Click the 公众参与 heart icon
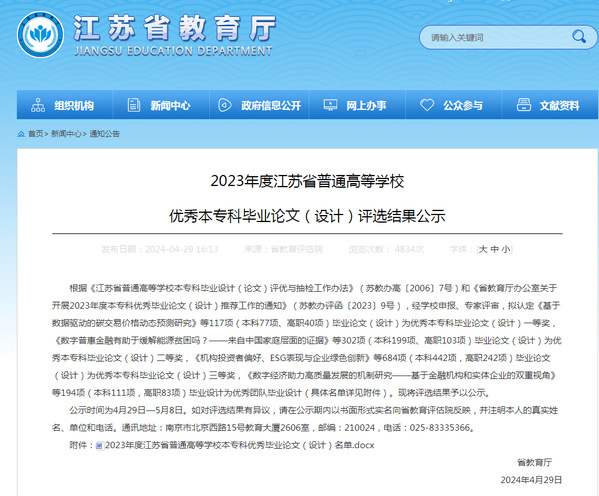 [x=427, y=105]
